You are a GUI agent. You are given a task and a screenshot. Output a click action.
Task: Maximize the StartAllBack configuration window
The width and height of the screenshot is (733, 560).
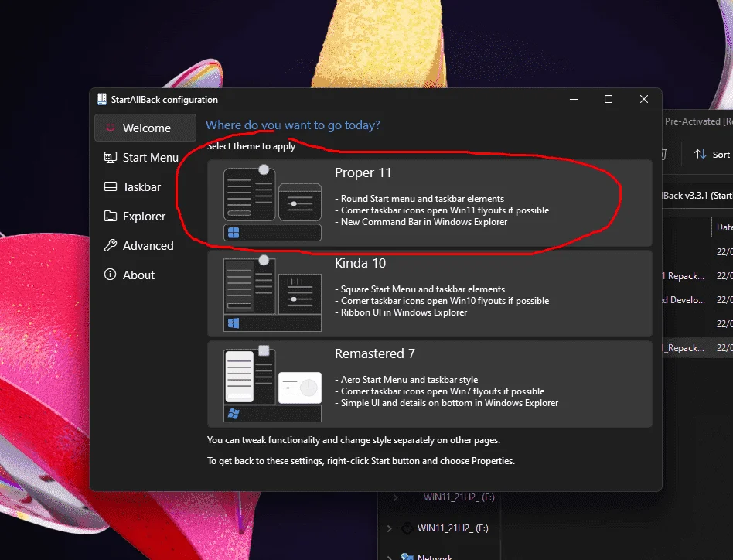tap(609, 99)
